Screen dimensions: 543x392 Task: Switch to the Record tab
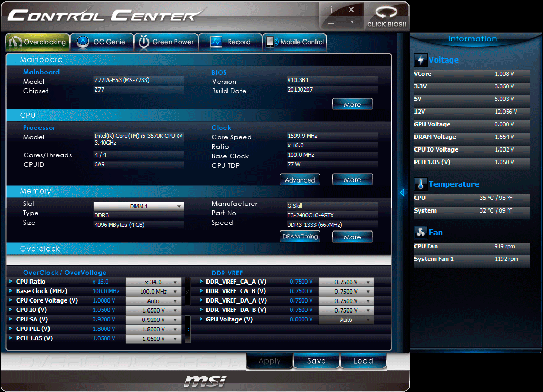click(231, 42)
